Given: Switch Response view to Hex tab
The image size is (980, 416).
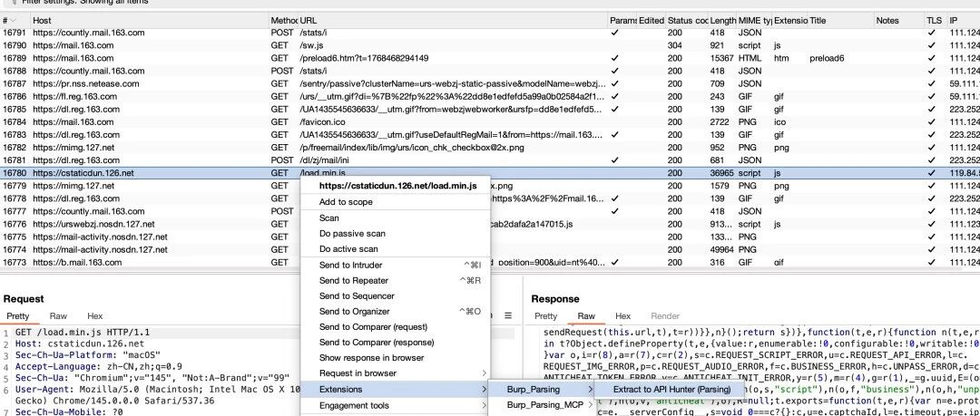Looking at the screenshot, I should [x=622, y=316].
